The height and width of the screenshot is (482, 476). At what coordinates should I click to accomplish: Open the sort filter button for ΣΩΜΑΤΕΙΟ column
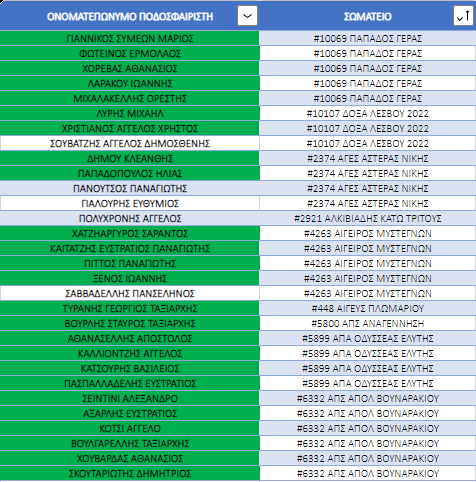(463, 16)
